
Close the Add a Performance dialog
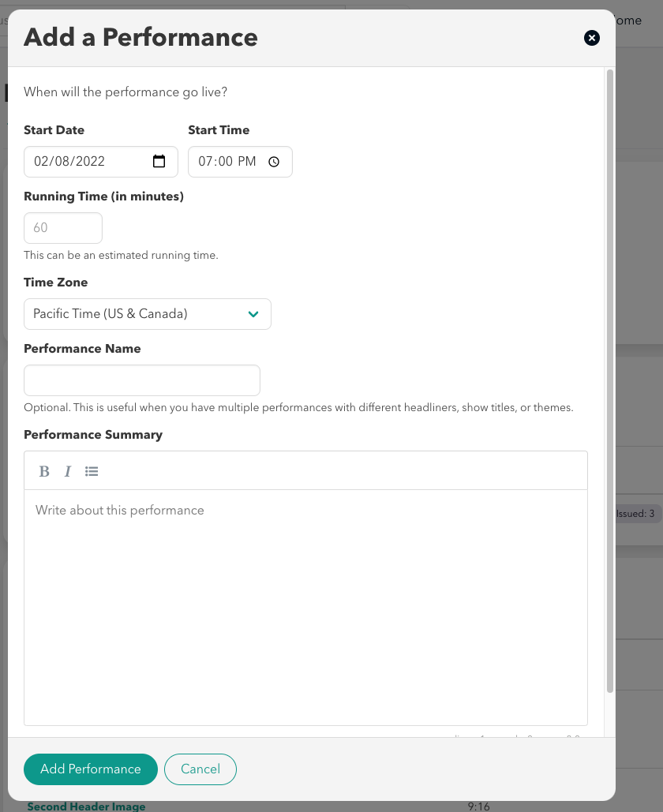591,38
